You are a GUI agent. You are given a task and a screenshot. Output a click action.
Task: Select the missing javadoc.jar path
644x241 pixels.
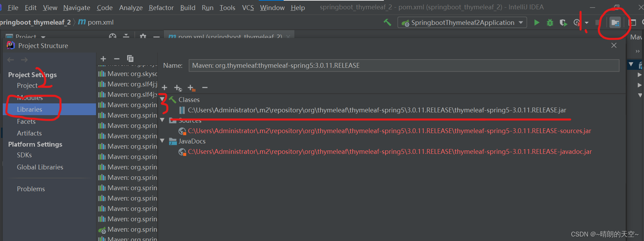tap(389, 151)
